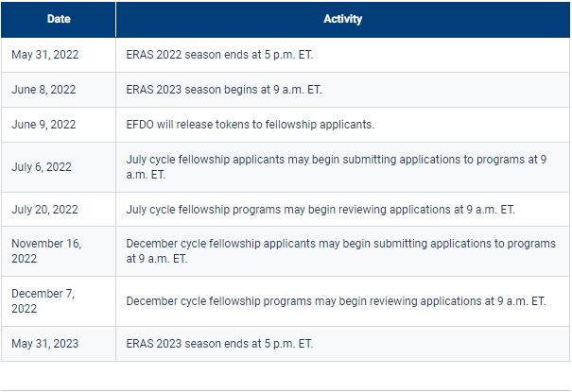572x392 pixels.
Task: Select the May 31, 2022 date cell
Action: [x=59, y=55]
